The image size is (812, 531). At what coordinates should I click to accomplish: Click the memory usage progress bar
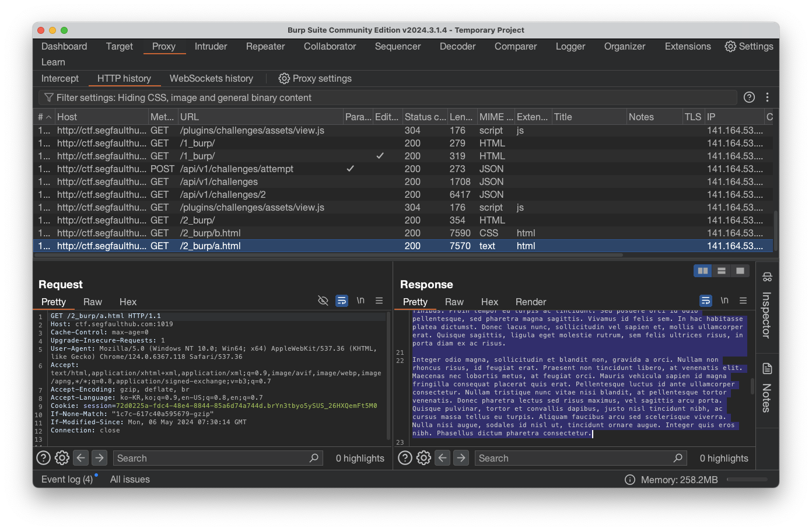(x=747, y=480)
